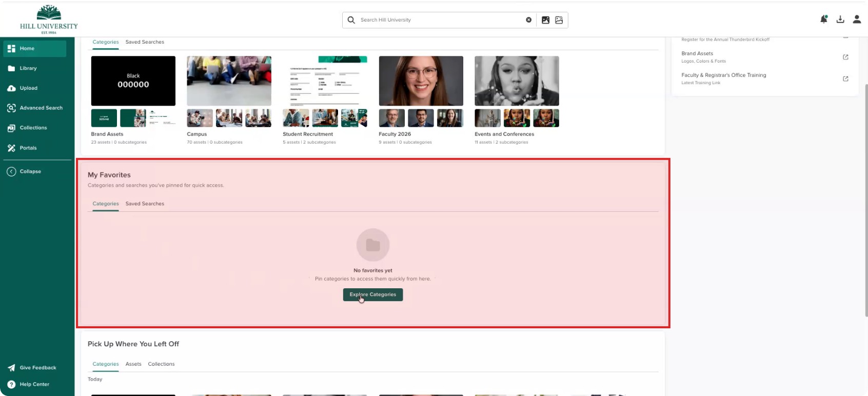The image size is (868, 396).
Task: Open the Help Center
Action: (x=28, y=384)
